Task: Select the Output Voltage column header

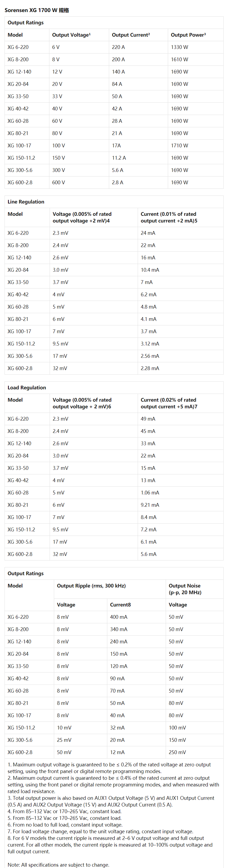Action: pos(71,35)
